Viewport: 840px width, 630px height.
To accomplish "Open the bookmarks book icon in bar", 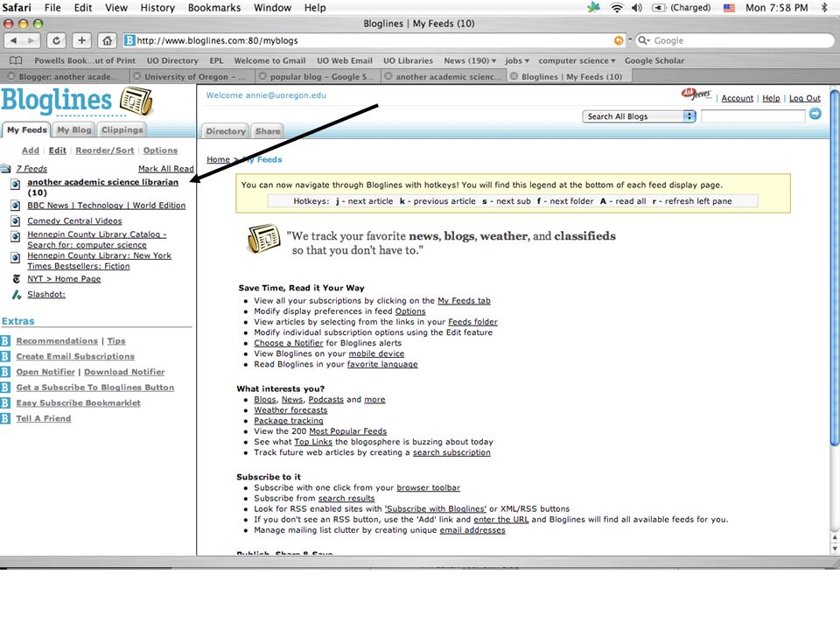I will point(17,60).
